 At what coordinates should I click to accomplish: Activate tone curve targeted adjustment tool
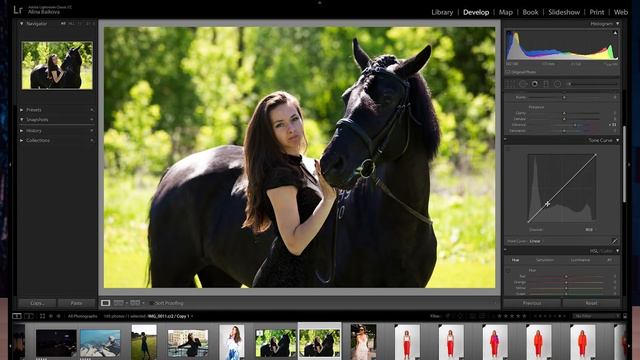pyautogui.click(x=508, y=150)
